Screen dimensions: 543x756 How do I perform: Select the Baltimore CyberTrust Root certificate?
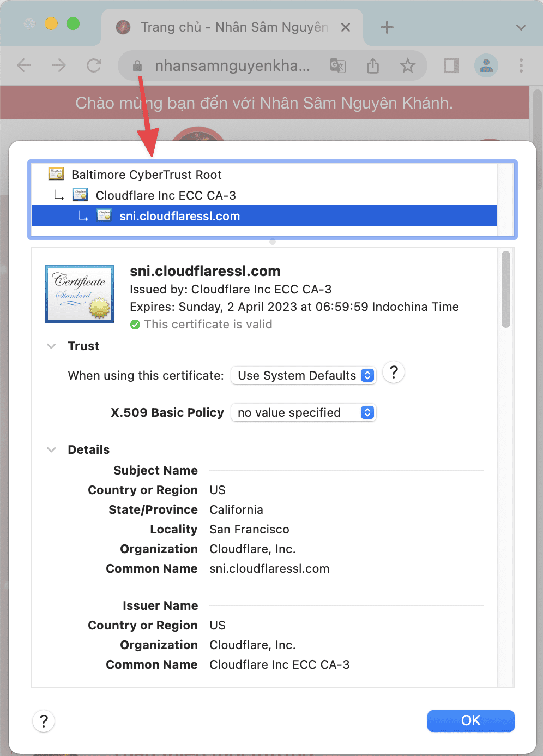pos(147,175)
